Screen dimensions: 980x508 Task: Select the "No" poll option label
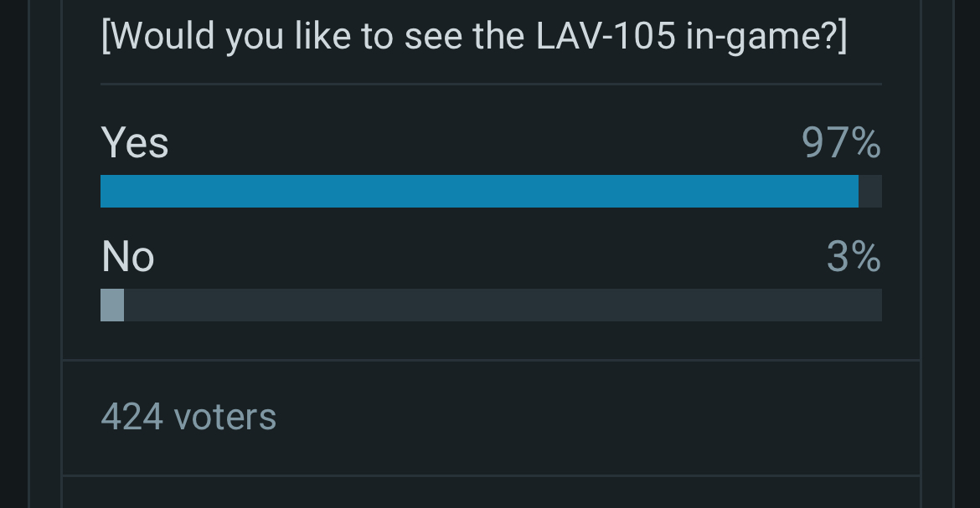point(128,257)
